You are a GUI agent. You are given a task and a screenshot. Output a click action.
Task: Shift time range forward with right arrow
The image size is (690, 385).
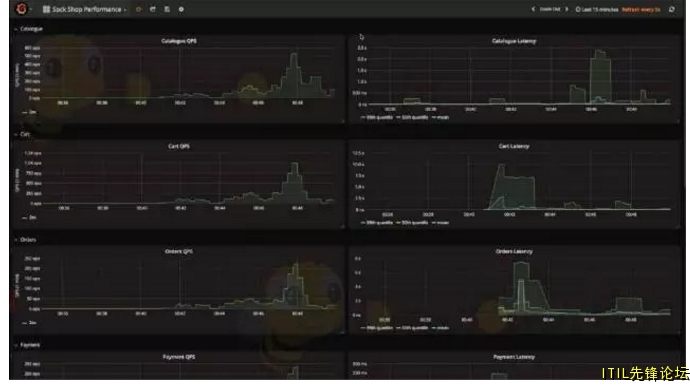(x=567, y=9)
